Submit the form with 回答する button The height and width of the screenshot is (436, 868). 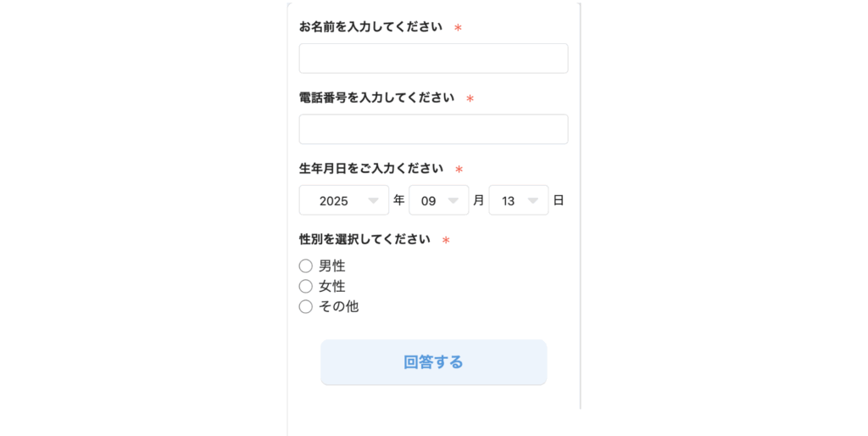[433, 361]
